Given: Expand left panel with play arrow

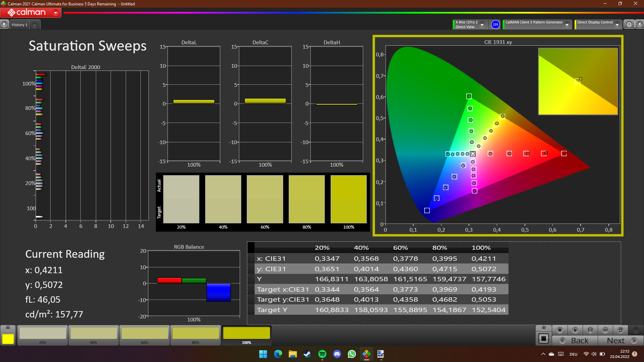Looking at the screenshot, I should (4, 24).
